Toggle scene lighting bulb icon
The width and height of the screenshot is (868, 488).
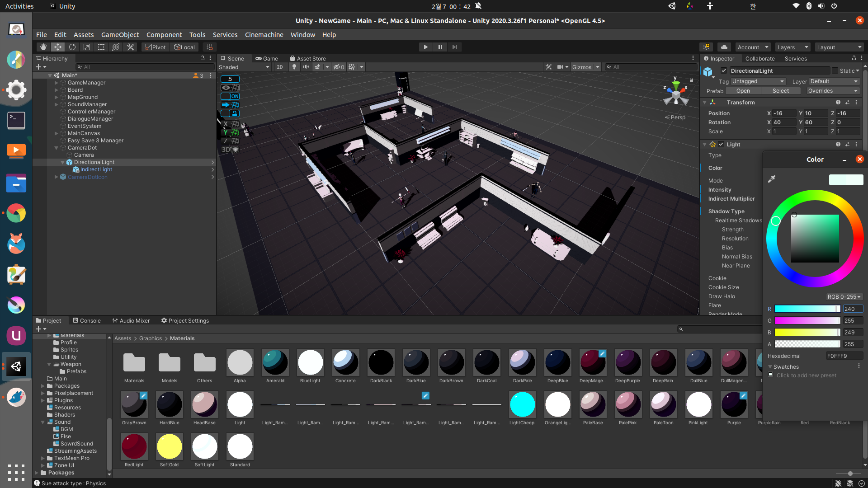[294, 67]
